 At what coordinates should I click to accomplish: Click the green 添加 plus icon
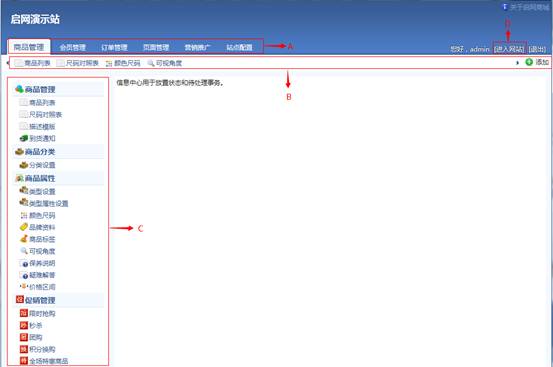point(529,62)
